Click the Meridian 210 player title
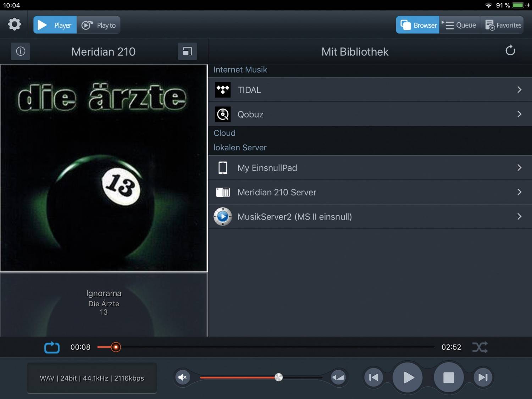Viewport: 532px width, 399px height. (x=104, y=52)
